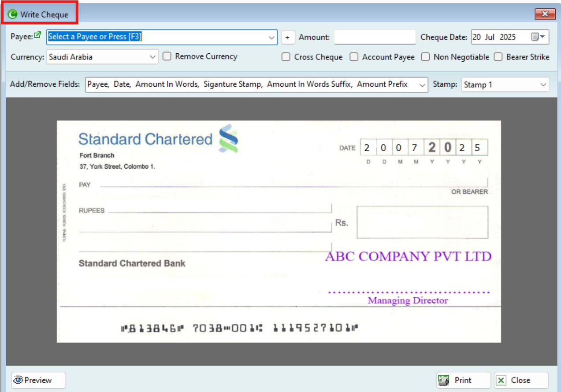561x392 pixels.
Task: Expand the Payee selection dropdown
Action: click(272, 37)
